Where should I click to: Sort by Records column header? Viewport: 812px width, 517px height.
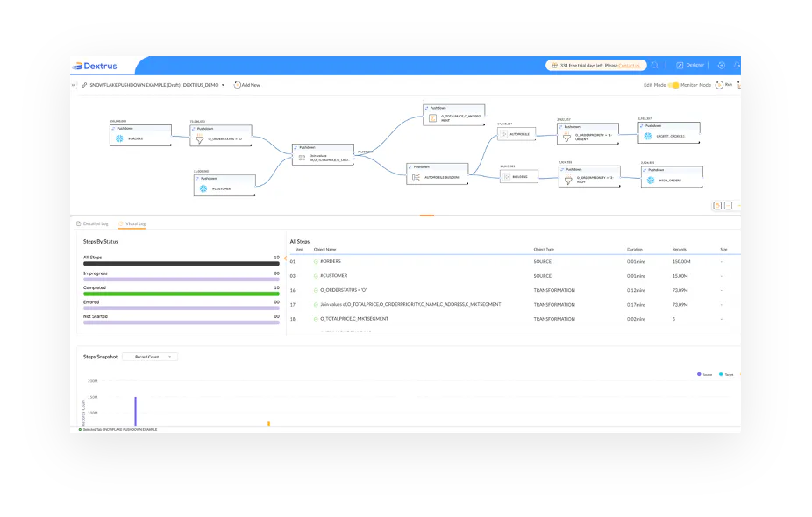(x=679, y=250)
